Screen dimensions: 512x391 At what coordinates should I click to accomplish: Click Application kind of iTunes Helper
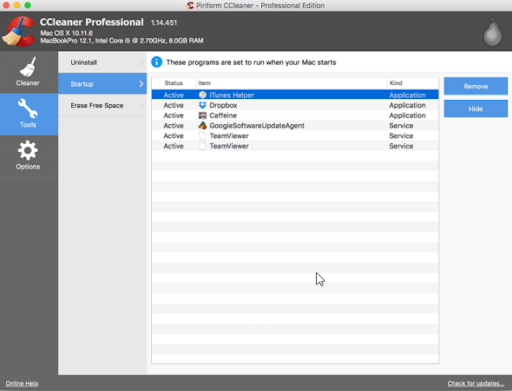(407, 95)
